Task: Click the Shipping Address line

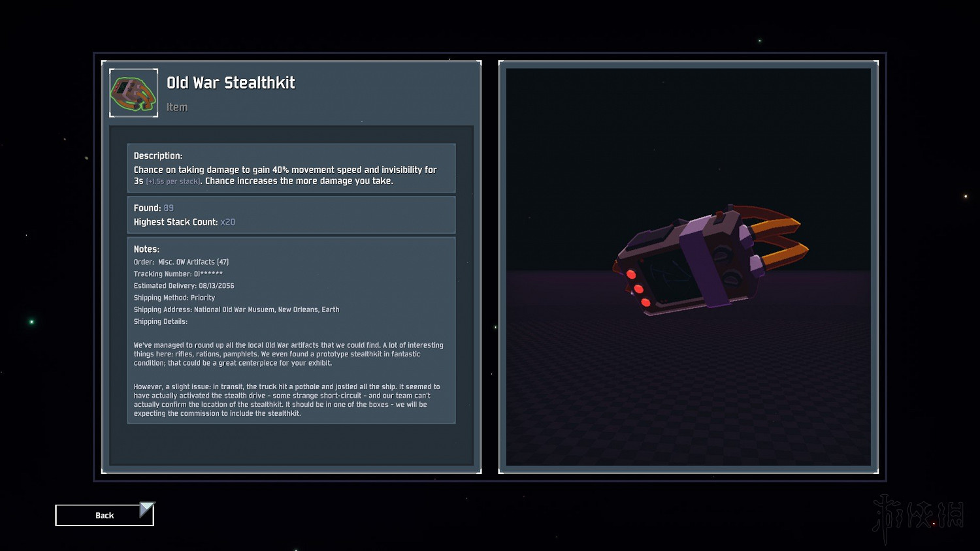Action: tap(236, 309)
